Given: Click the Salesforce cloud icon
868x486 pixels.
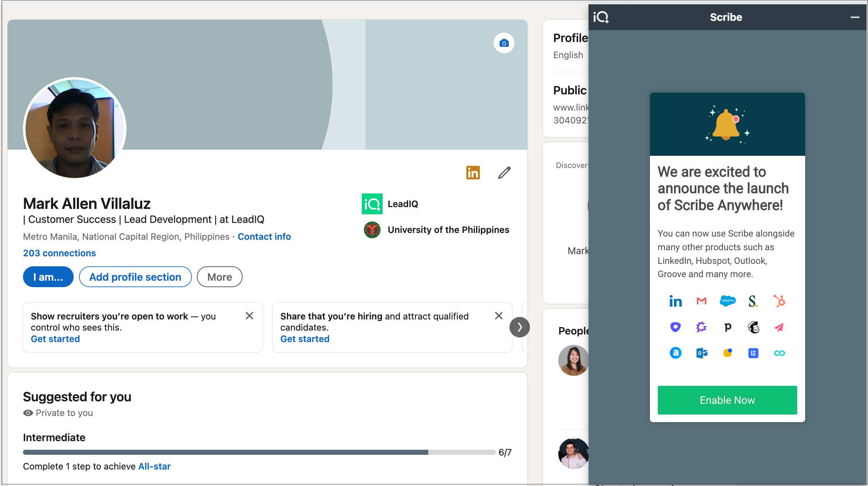Looking at the screenshot, I should (728, 301).
